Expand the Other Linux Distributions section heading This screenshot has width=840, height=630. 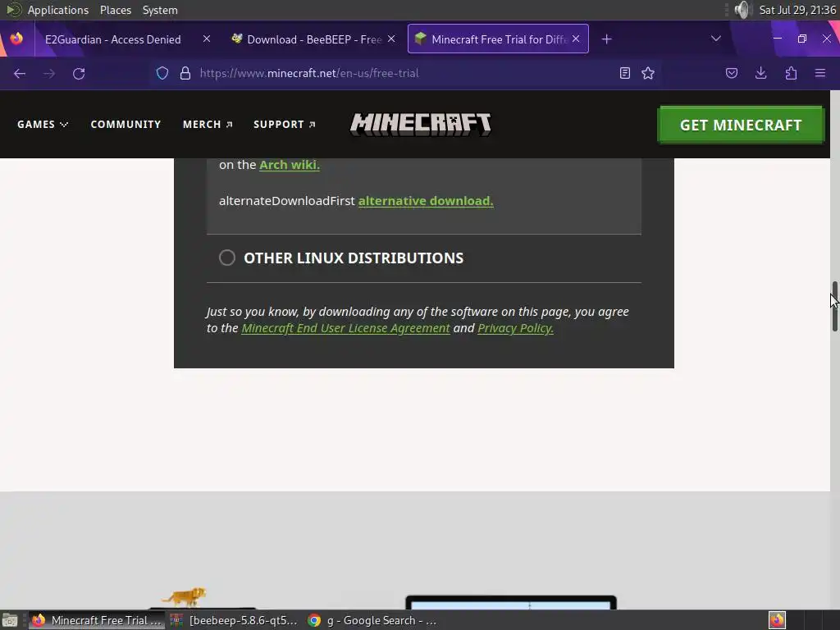click(354, 258)
